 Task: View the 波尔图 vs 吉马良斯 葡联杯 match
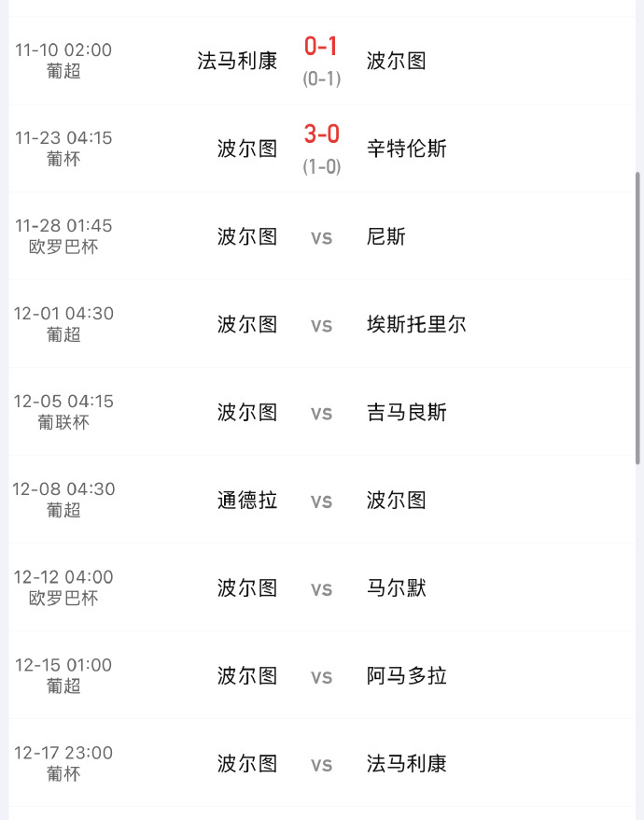(322, 412)
